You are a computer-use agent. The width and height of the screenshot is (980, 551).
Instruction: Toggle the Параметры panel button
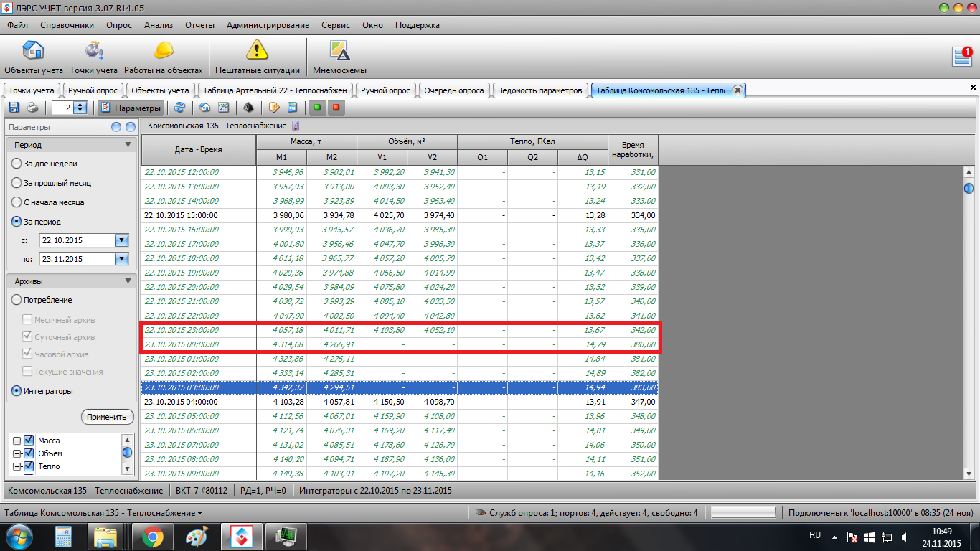coord(131,108)
